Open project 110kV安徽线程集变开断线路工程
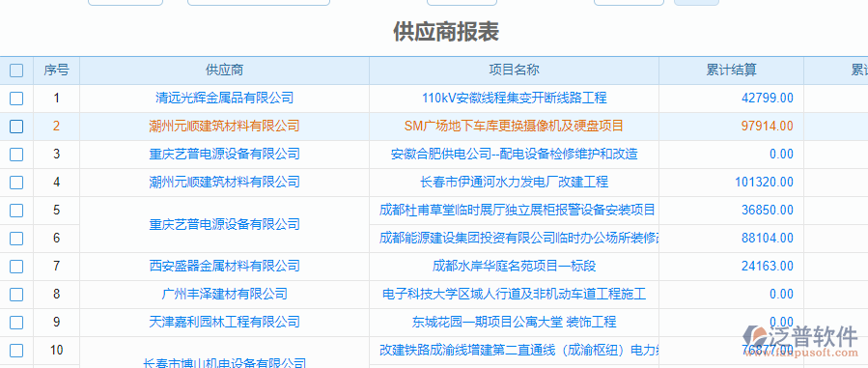The height and width of the screenshot is (368, 868). 515,99
